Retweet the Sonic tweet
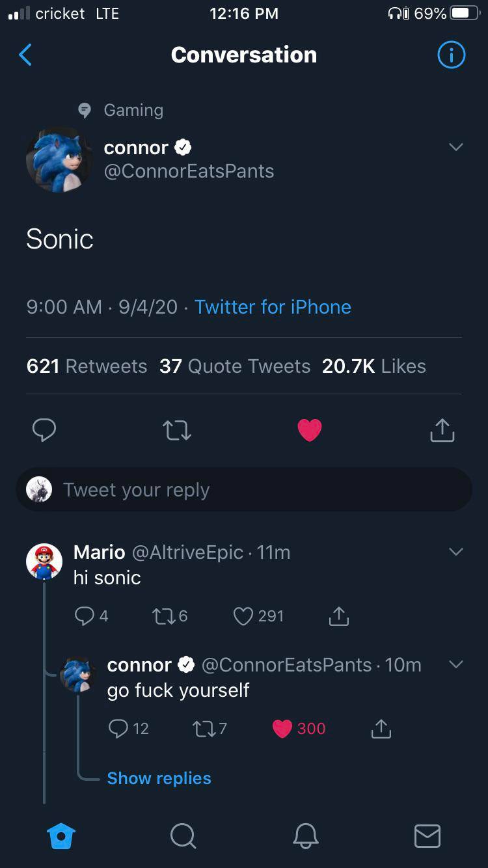Viewport: 488px width, 868px height. point(176,429)
